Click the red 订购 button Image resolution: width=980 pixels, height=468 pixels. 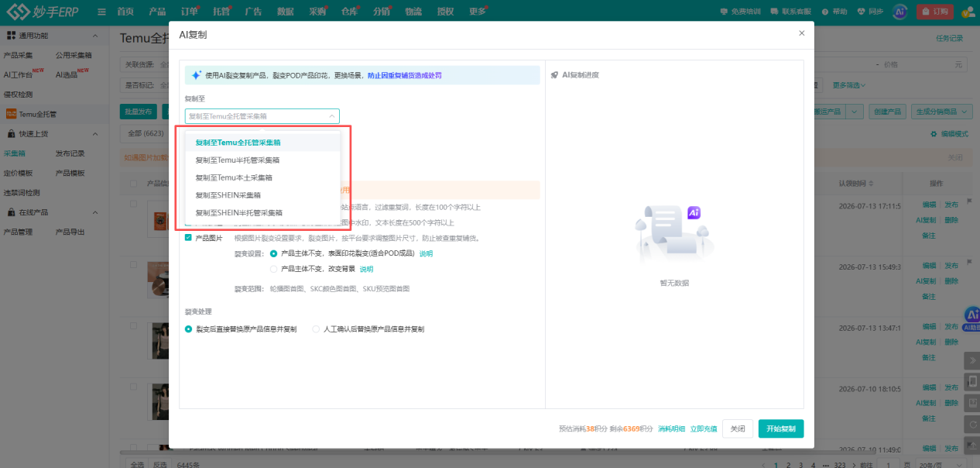pyautogui.click(x=934, y=12)
